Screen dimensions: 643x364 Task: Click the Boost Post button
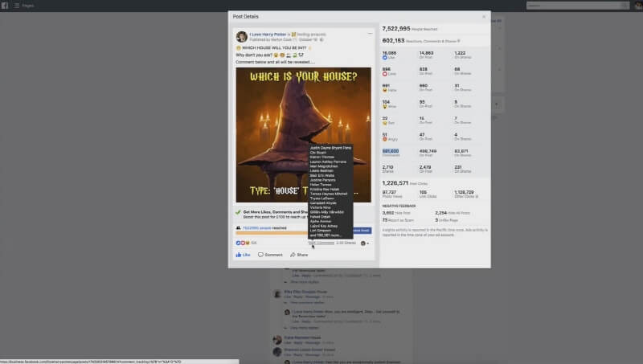coord(362,231)
